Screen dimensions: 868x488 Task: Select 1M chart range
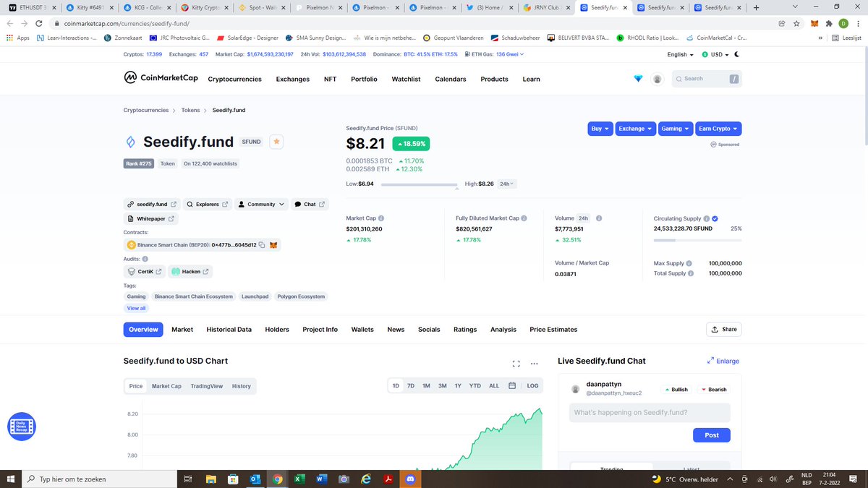[x=426, y=386]
